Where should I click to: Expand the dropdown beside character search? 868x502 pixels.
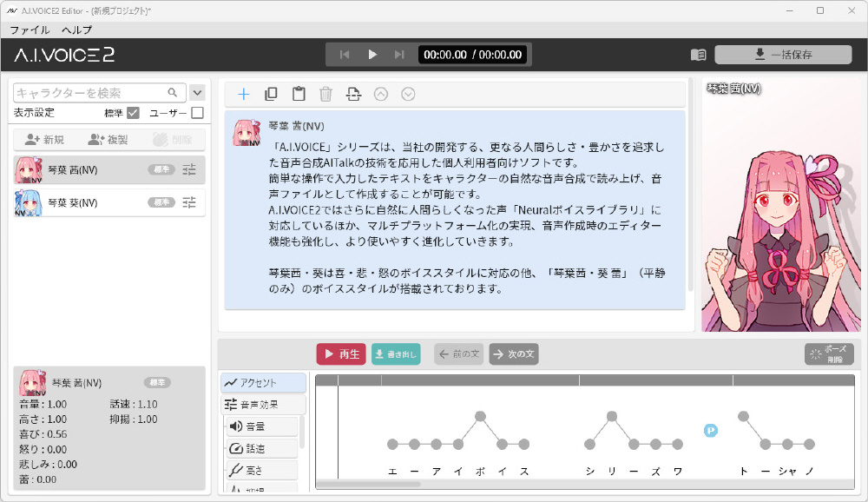click(197, 92)
